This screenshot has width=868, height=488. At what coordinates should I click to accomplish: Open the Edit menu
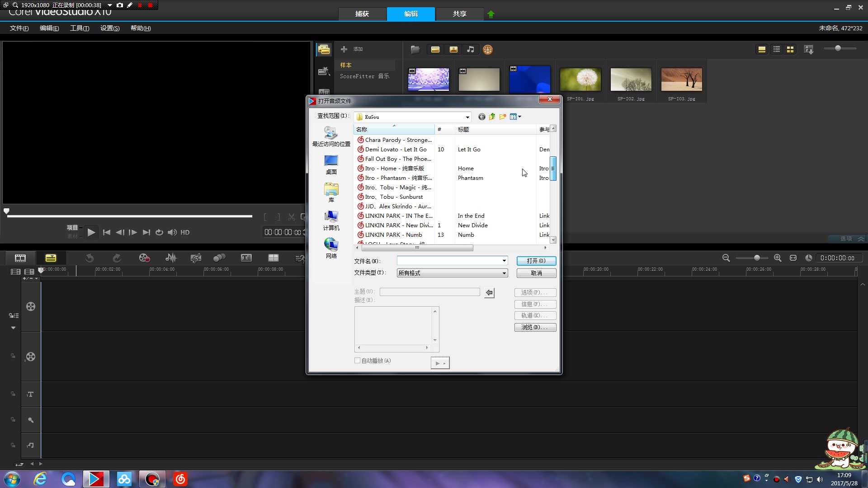49,28
